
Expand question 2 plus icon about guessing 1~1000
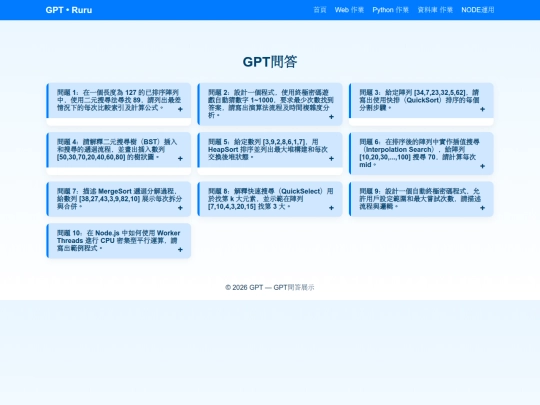click(x=331, y=117)
